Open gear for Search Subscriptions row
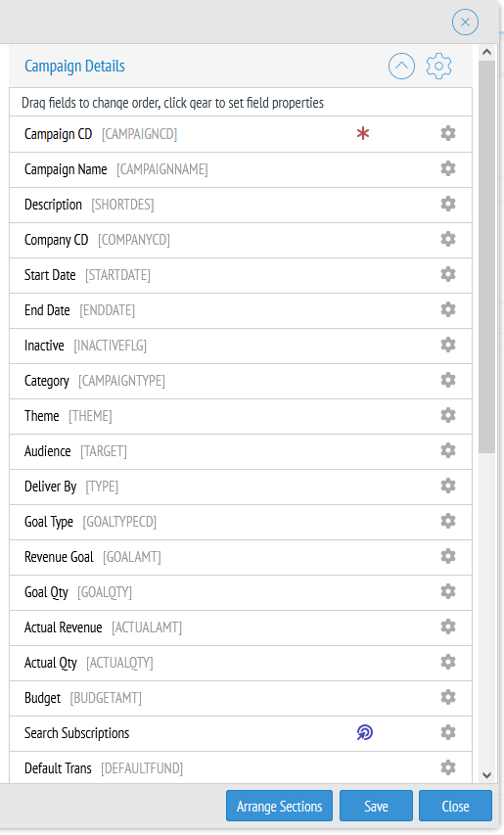This screenshot has width=504, height=835. (x=448, y=732)
